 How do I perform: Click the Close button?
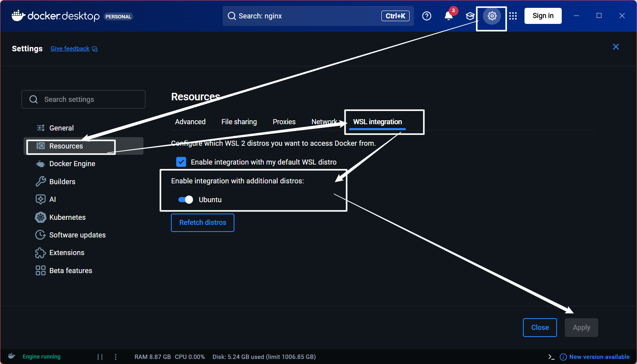coord(540,328)
